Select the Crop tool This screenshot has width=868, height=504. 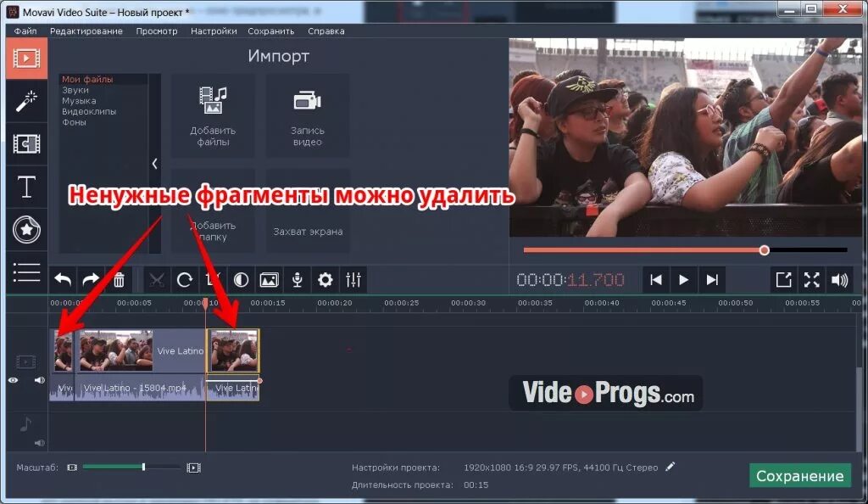(213, 280)
